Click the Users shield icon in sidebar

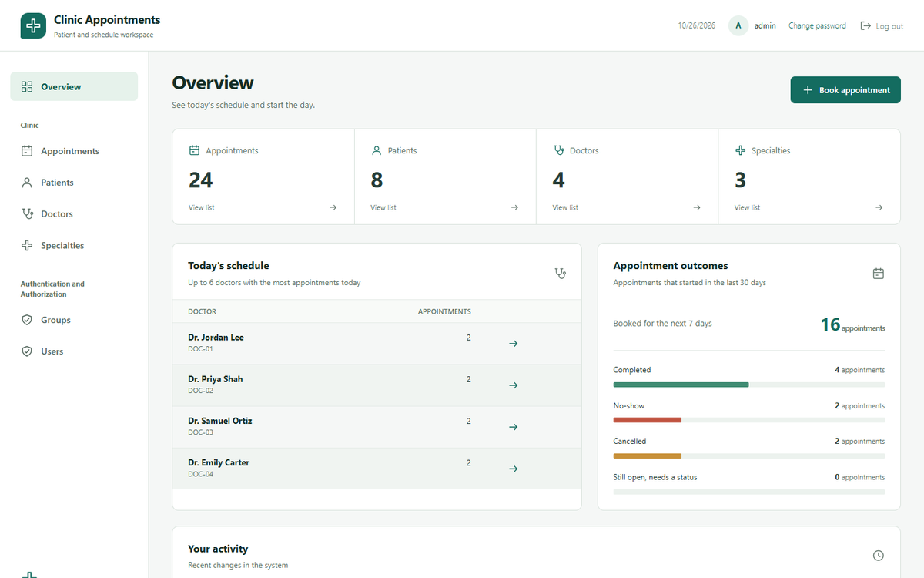click(27, 351)
